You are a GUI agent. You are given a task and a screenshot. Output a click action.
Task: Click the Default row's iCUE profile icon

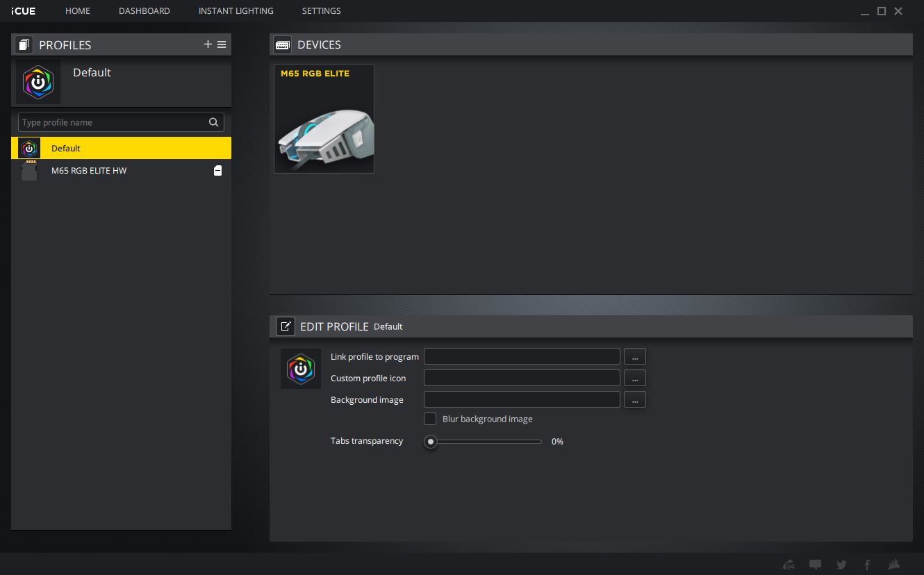click(x=29, y=148)
